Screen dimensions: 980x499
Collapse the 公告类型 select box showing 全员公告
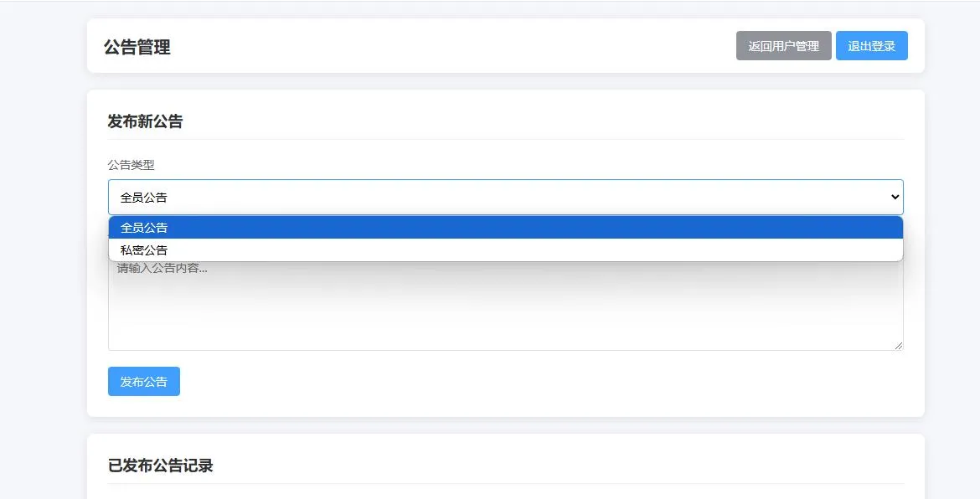[x=505, y=198]
